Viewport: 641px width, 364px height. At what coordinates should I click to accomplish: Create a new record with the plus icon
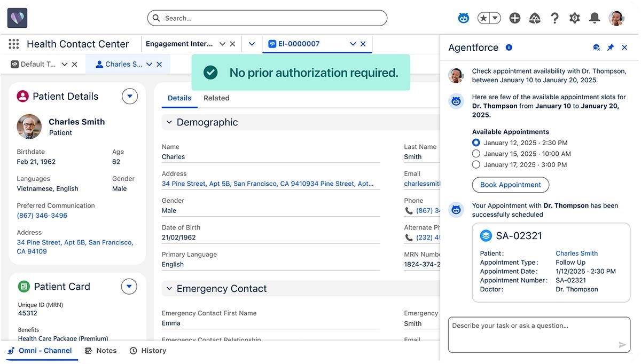point(514,18)
